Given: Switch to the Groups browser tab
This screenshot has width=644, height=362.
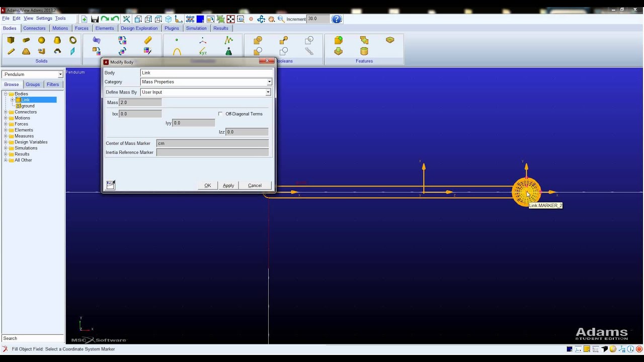Looking at the screenshot, I should pos(33,84).
